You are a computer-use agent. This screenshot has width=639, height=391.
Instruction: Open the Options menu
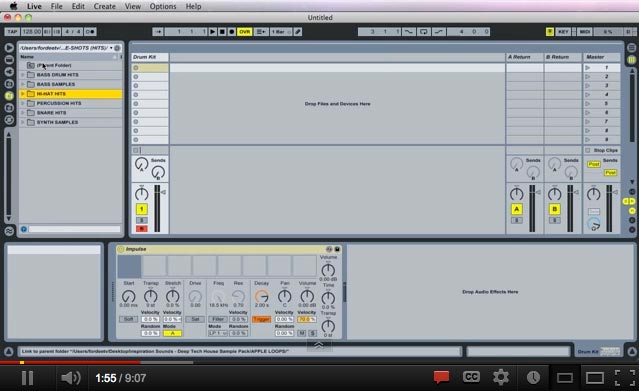click(x=163, y=6)
